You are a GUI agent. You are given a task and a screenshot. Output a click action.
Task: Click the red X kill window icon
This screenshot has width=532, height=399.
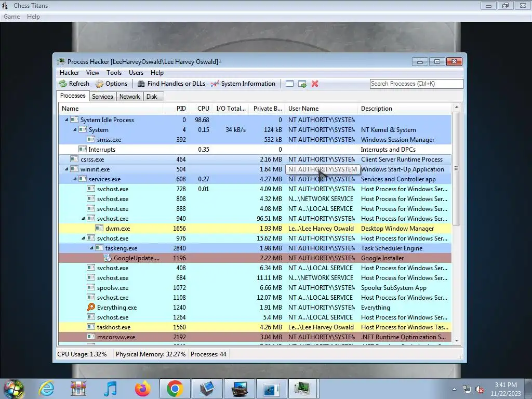[315, 84]
